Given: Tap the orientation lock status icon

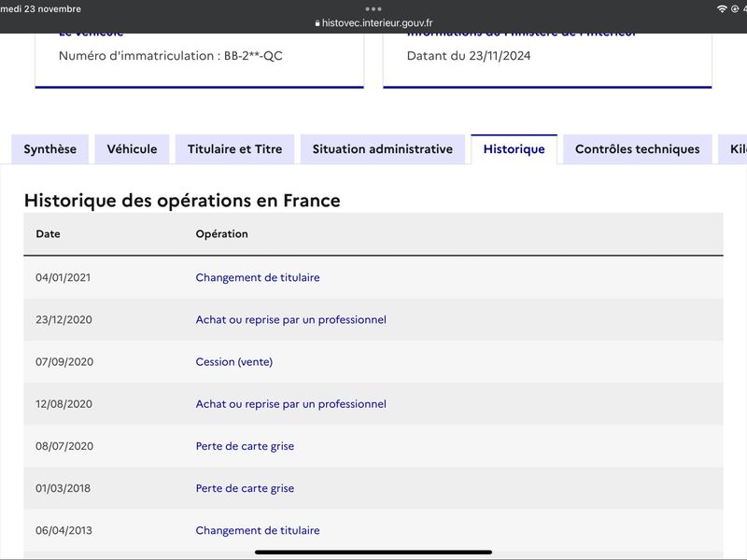Looking at the screenshot, I should (x=735, y=8).
